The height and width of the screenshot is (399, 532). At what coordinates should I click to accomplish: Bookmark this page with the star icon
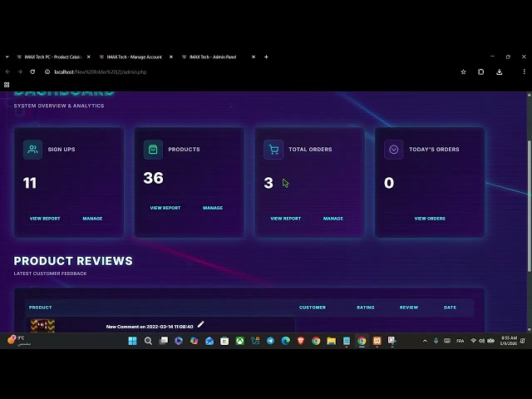[463, 72]
